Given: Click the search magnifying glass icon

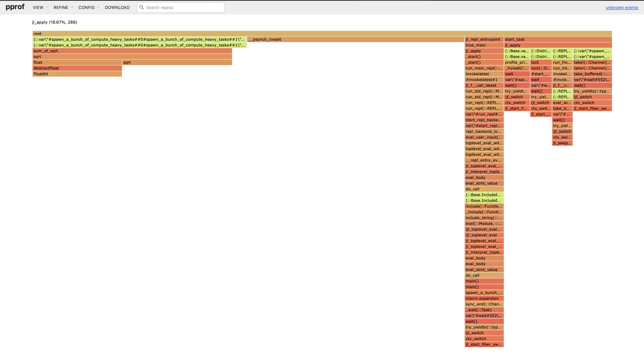Looking at the screenshot, I should (x=142, y=7).
